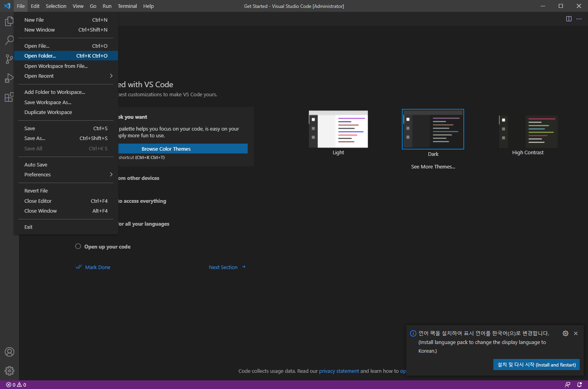Click the feedback icon in status bar
Viewport: 588px width, 389px height.
[x=567, y=385]
